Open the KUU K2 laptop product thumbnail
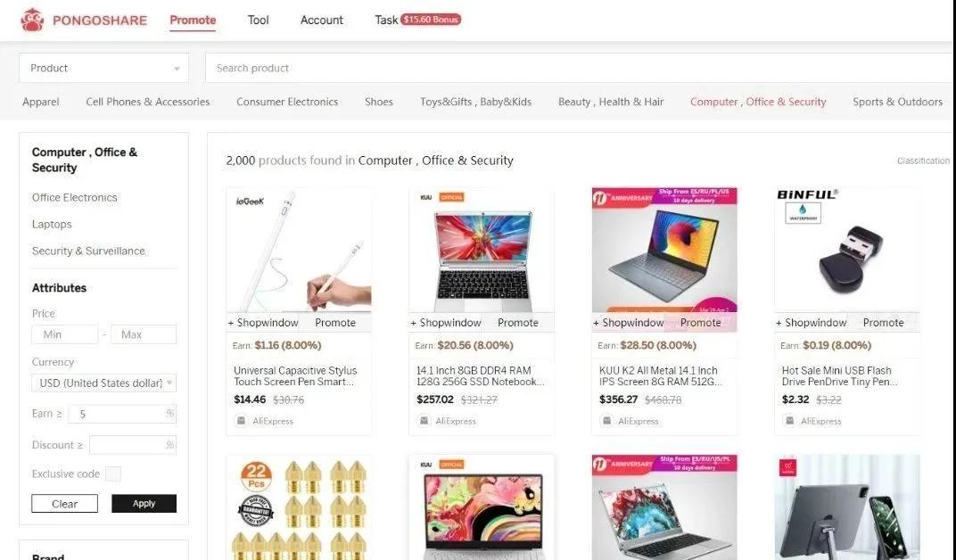 pyautogui.click(x=664, y=250)
